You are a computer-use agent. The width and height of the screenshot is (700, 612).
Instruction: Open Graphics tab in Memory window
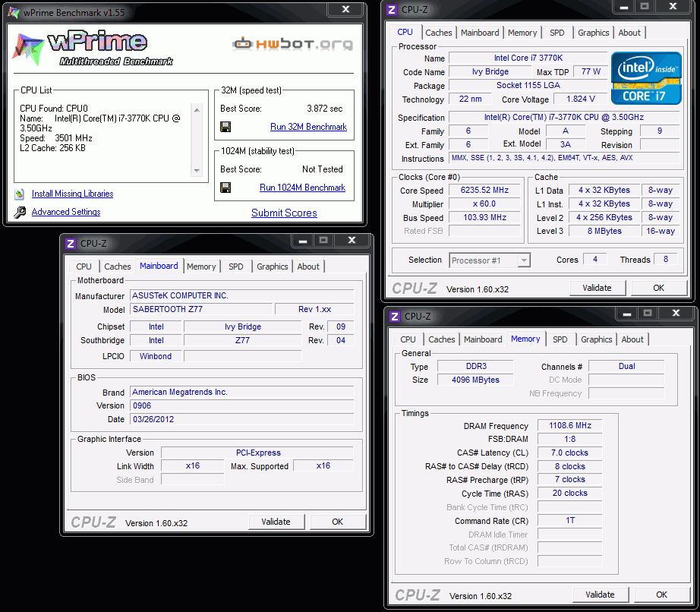(597, 339)
